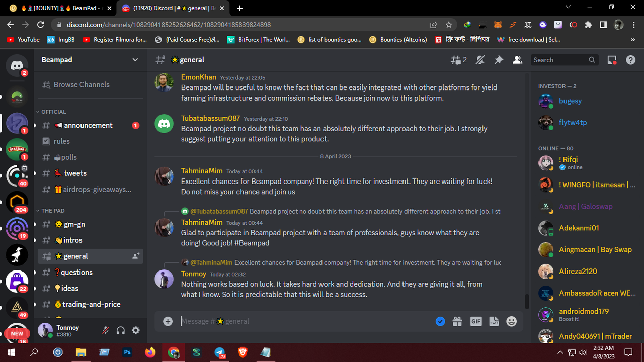Viewport: 644px width, 362px height.
Task: Mute your microphone
Action: click(105, 330)
